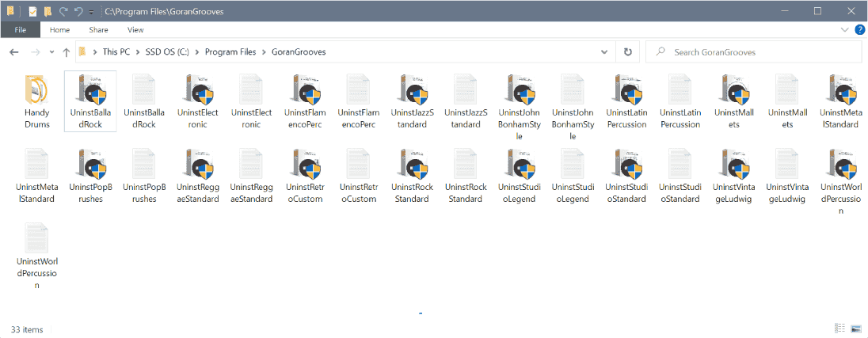The image size is (868, 338).
Task: Select UninstLatinPercussion executable with shield icon
Action: point(626,101)
